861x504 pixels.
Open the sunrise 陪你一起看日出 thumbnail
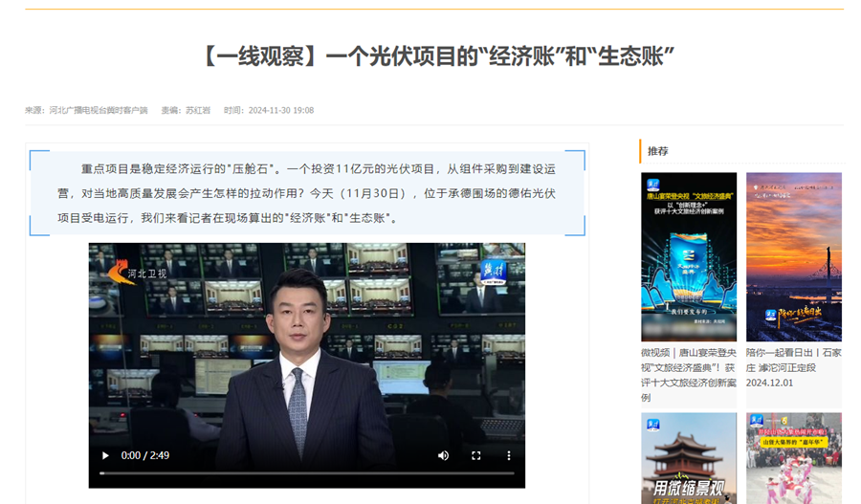tap(793, 256)
